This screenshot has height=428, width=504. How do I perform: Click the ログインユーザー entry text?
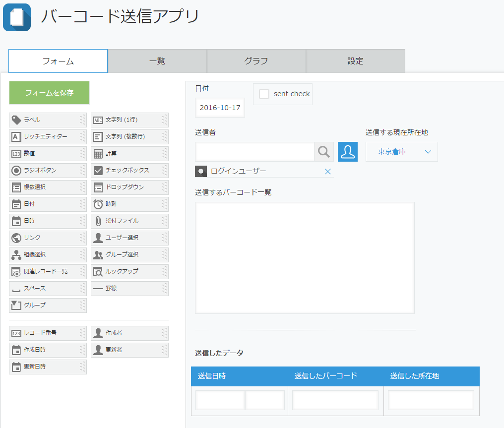(x=239, y=171)
